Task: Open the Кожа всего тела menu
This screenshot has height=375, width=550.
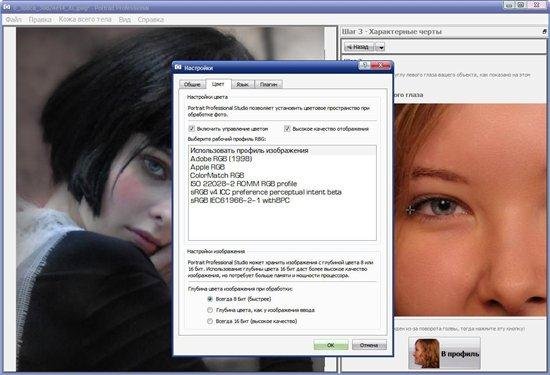Action: [85, 19]
